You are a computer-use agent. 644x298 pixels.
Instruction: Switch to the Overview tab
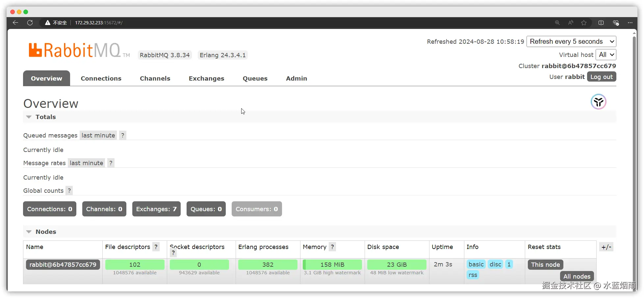(x=46, y=78)
